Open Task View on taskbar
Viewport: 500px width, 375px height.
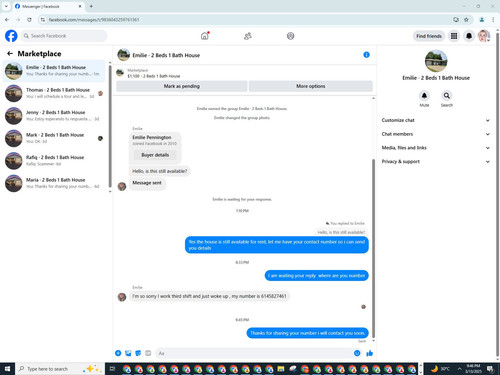pos(112,369)
